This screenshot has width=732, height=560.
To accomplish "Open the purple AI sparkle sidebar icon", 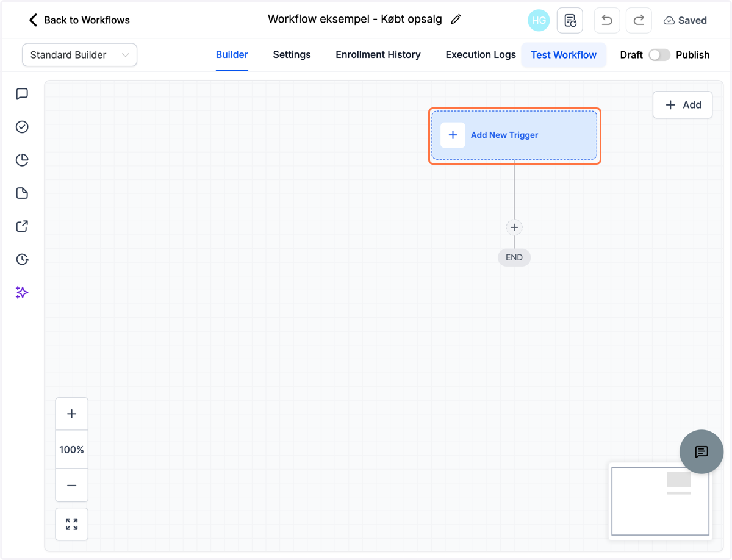I will tap(22, 293).
